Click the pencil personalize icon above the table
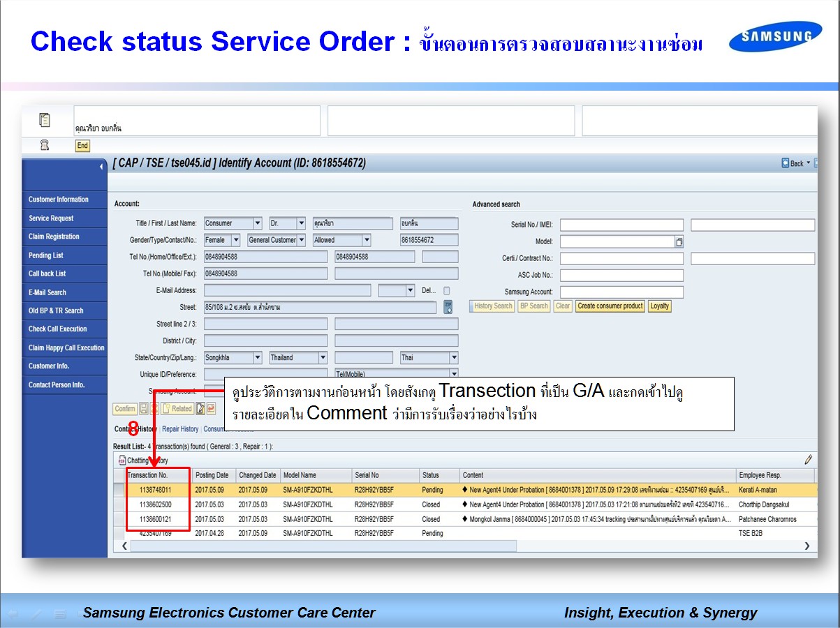Viewport: 840px width, 628px height. (808, 459)
